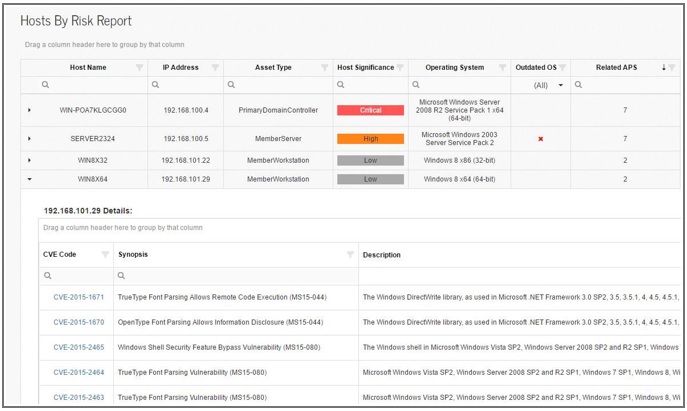This screenshot has width=687, height=411.
Task: Open the CVE-2015-2464 link
Action: click(79, 372)
